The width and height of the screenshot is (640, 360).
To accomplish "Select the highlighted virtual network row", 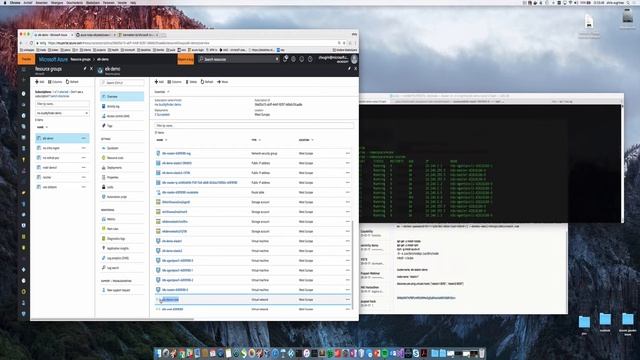I will coord(253,300).
